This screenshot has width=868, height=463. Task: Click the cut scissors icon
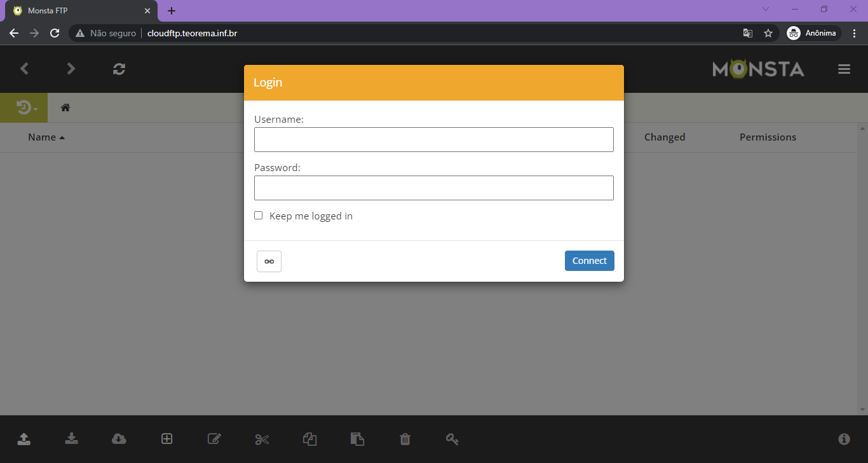[262, 439]
